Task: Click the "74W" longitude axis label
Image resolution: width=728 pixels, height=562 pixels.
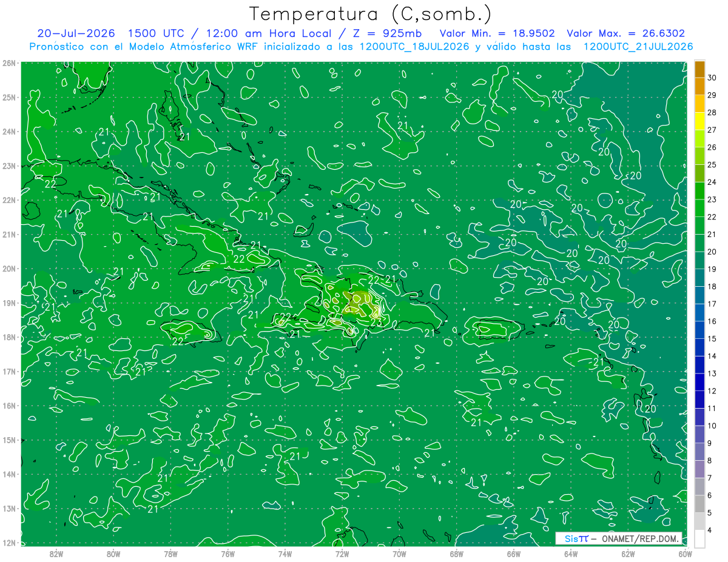Action: coord(285,554)
